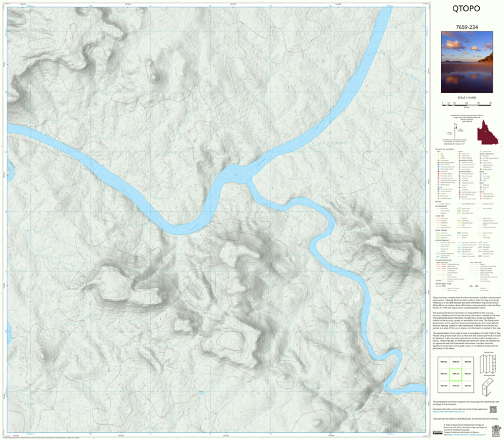Click the map sheet number 7659-234
This screenshot has height=440, width=504.
coord(467,27)
